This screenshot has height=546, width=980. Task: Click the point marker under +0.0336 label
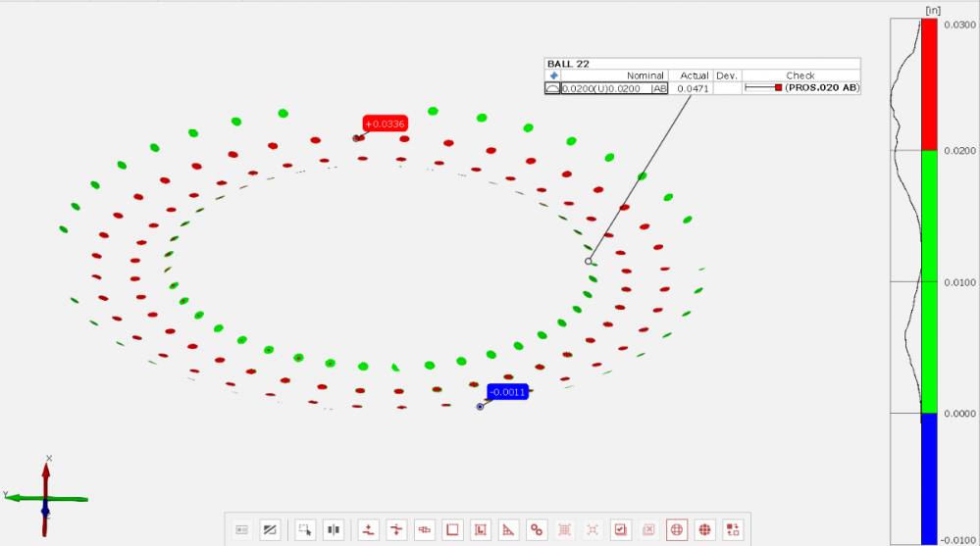(x=356, y=138)
